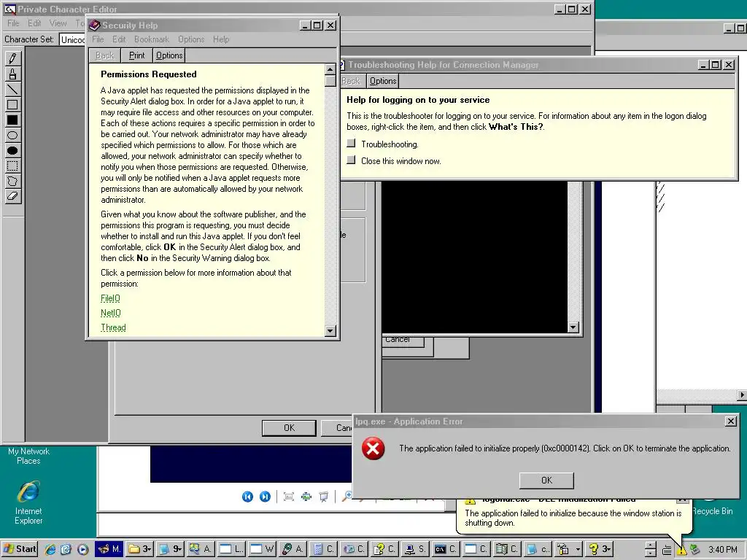Click the Start button
The image size is (747, 560).
tap(20, 549)
